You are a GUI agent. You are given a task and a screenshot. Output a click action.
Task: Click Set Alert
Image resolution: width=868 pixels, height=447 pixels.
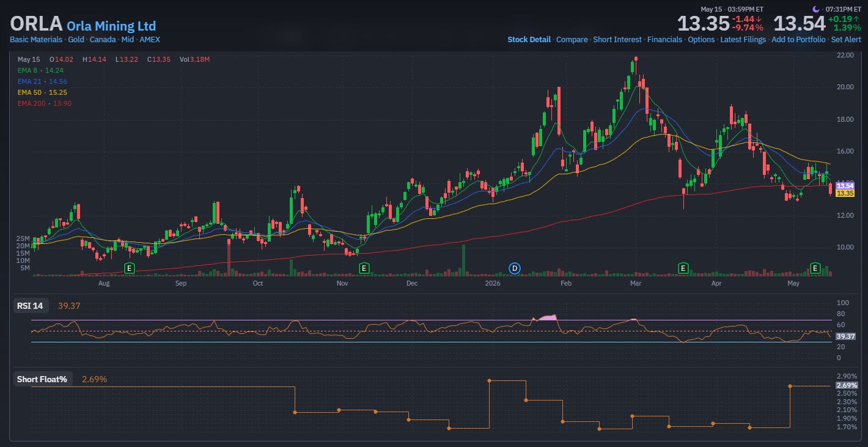pyautogui.click(x=846, y=39)
